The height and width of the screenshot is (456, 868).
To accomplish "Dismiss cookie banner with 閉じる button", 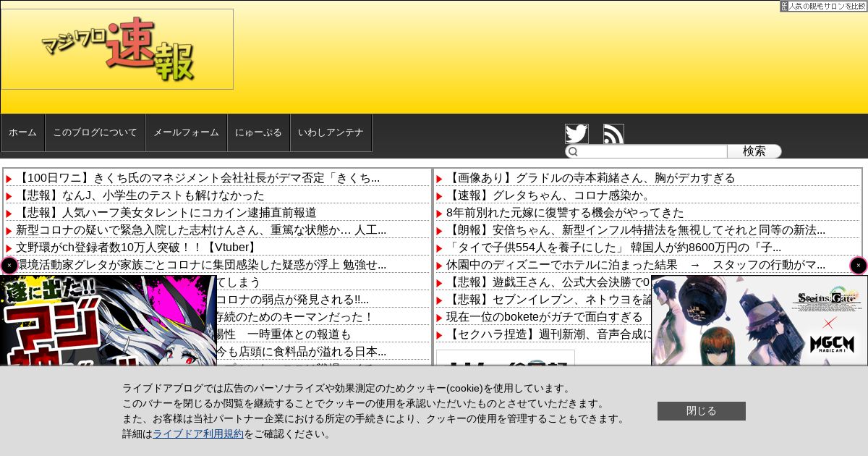I will [702, 411].
